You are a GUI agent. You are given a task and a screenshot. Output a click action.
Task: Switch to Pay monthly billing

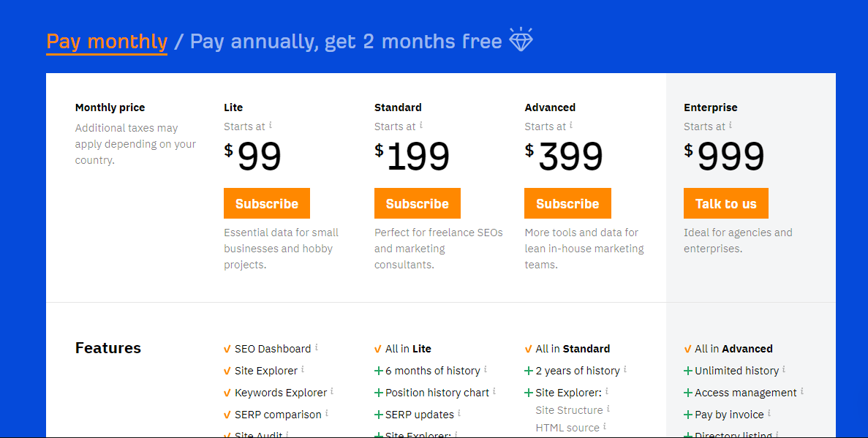pyautogui.click(x=107, y=42)
